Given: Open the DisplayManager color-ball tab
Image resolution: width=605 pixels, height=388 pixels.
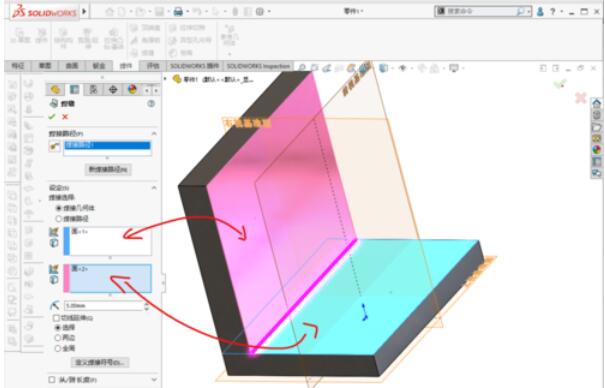Looking at the screenshot, I should pyautogui.click(x=132, y=89).
